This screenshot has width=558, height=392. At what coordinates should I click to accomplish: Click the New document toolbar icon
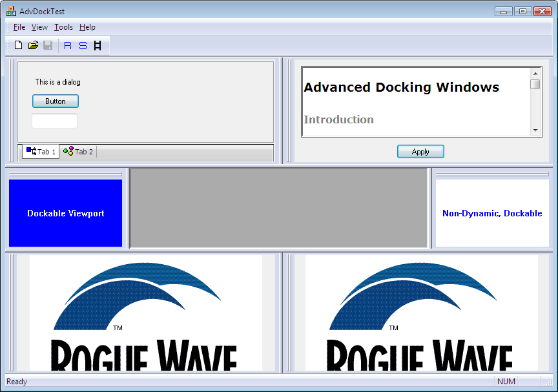(18, 45)
